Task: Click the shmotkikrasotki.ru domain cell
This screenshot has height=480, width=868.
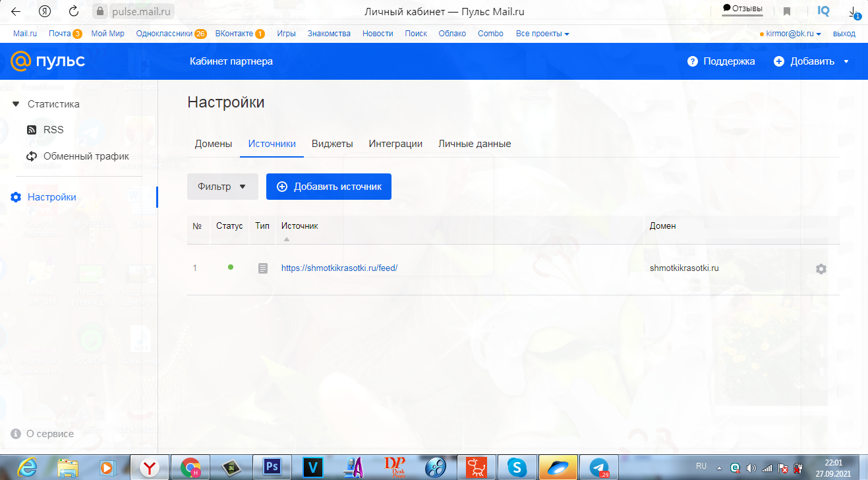Action: [684, 268]
